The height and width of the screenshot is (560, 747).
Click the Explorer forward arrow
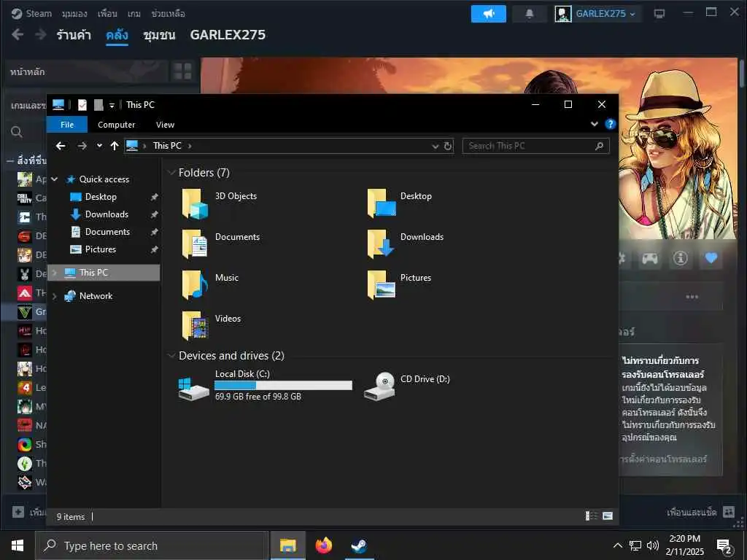coord(82,146)
